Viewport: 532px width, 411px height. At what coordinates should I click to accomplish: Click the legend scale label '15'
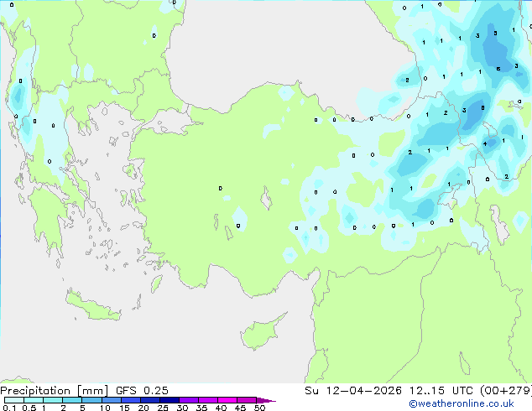pos(124,408)
